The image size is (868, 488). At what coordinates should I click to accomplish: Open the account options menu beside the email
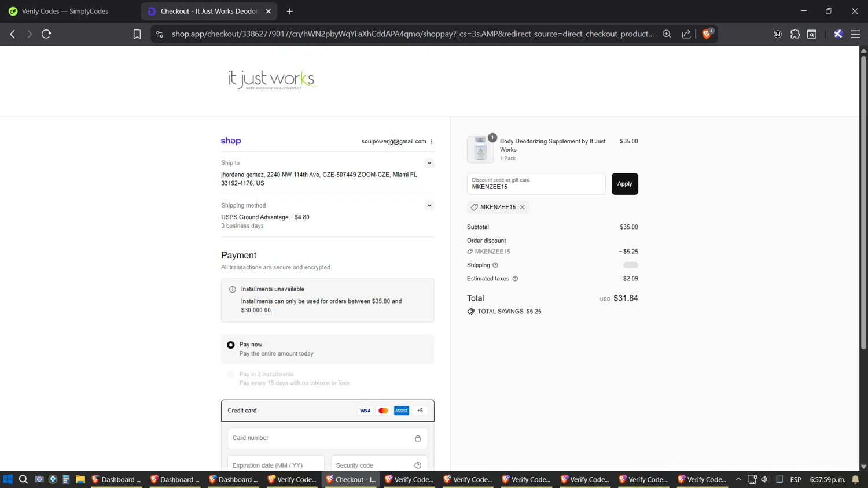click(x=432, y=141)
